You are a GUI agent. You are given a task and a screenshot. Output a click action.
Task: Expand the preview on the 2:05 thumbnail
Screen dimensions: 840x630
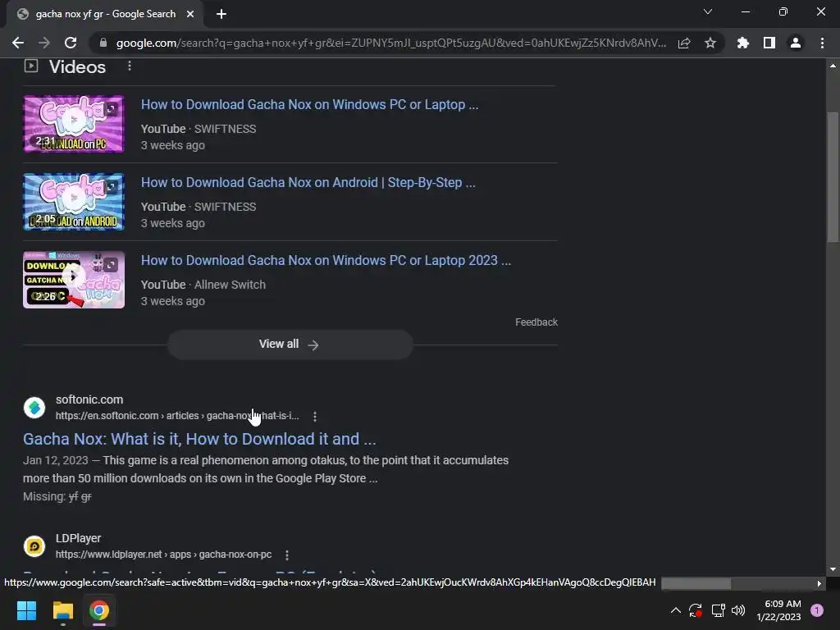click(x=111, y=187)
